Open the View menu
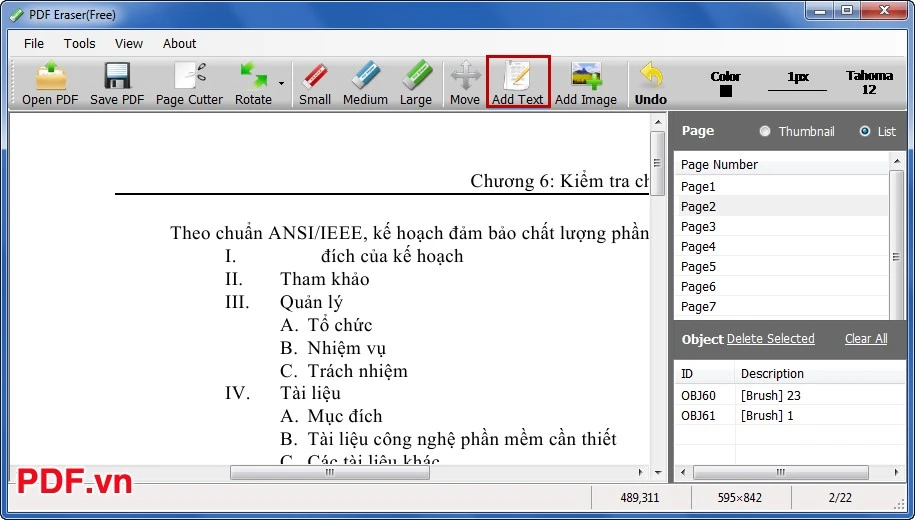 pos(128,43)
